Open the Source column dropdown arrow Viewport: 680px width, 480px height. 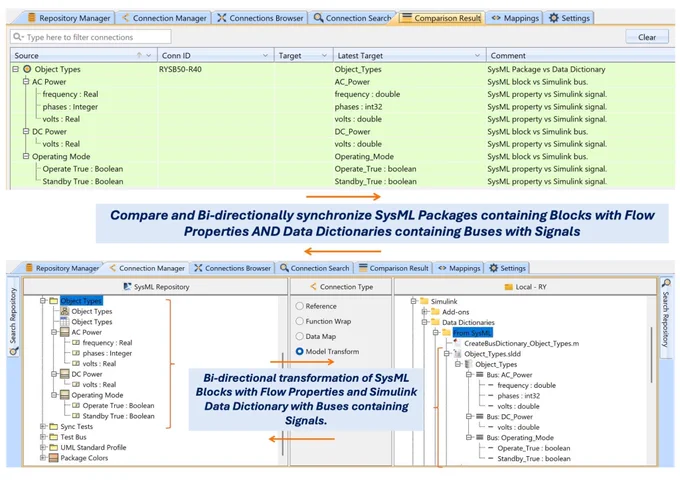point(149,56)
